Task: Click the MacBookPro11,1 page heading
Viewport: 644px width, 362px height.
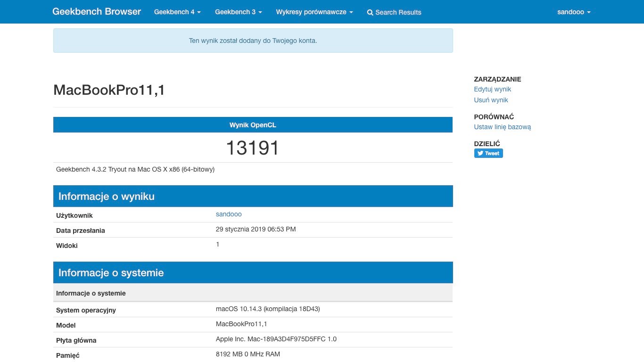Action: click(x=109, y=90)
